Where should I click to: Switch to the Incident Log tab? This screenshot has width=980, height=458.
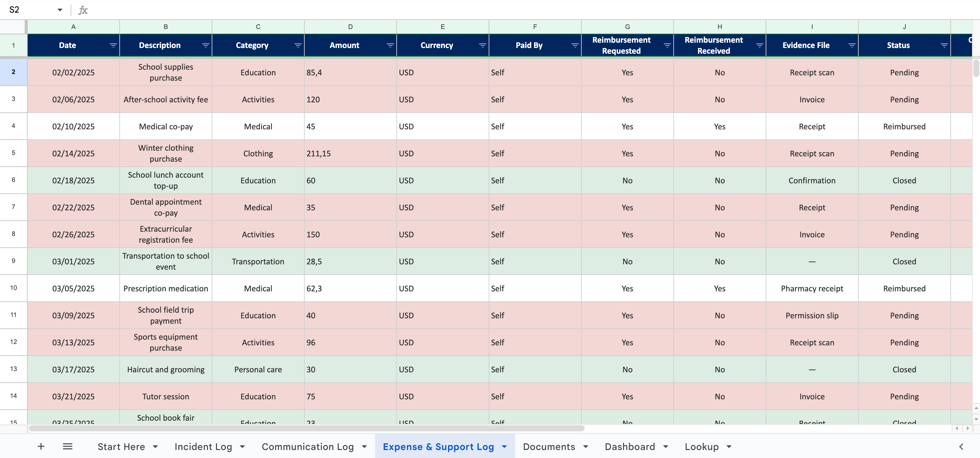(203, 447)
